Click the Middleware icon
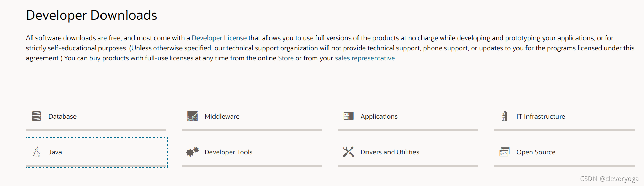This screenshot has width=644, height=186. click(192, 116)
